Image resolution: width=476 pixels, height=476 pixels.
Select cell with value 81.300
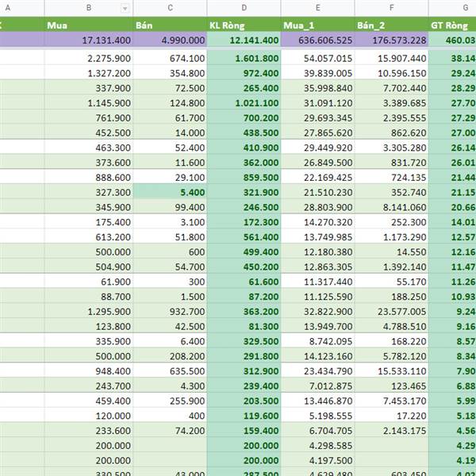[x=244, y=326]
